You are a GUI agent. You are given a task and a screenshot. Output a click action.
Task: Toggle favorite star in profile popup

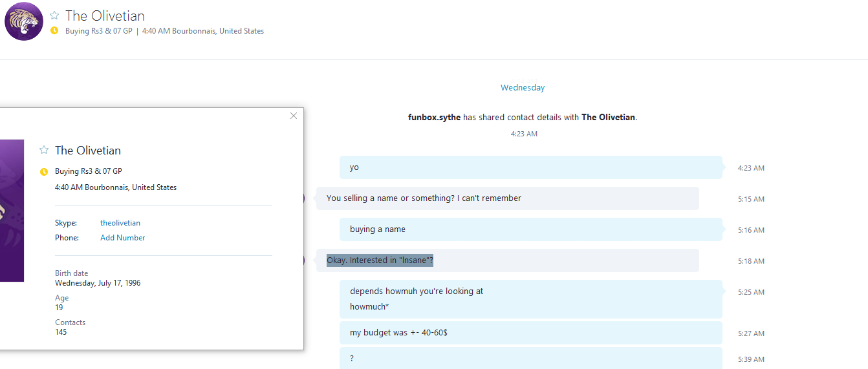click(x=44, y=150)
